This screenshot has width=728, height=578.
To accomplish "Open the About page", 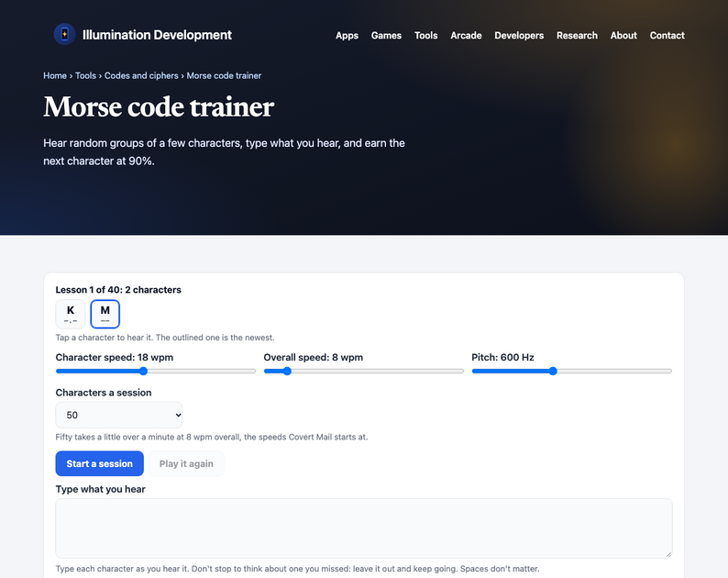I will pos(623,35).
